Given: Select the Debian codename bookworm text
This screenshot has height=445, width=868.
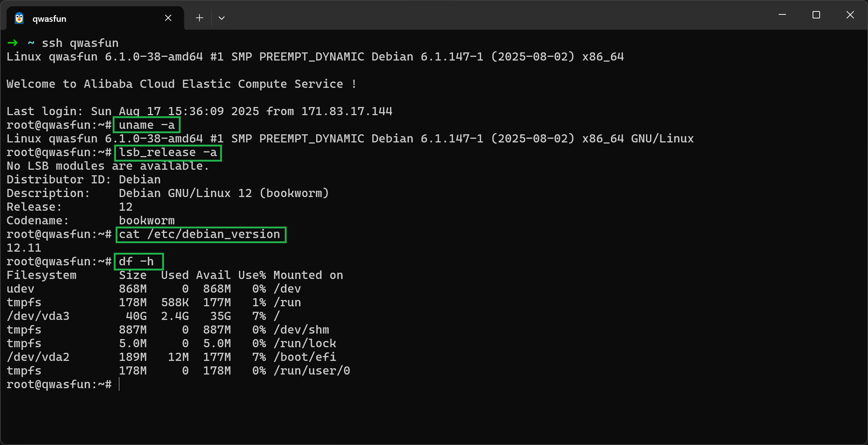Looking at the screenshot, I should coord(146,220).
